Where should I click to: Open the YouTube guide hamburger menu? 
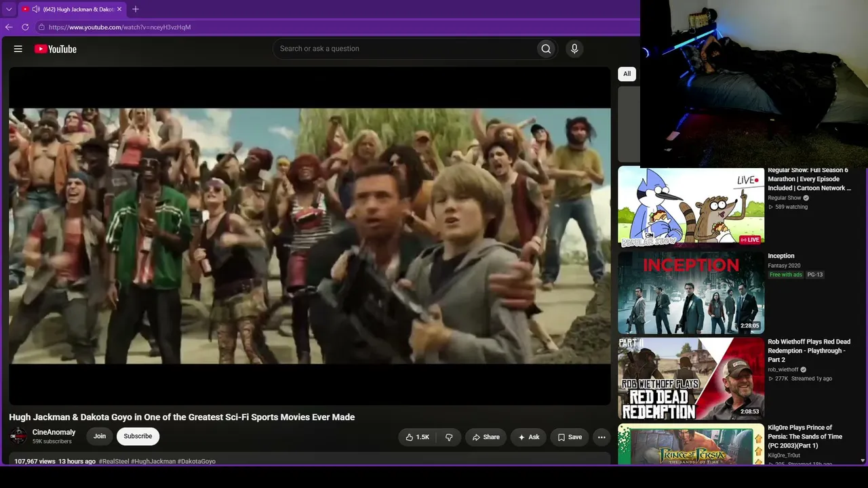point(18,49)
